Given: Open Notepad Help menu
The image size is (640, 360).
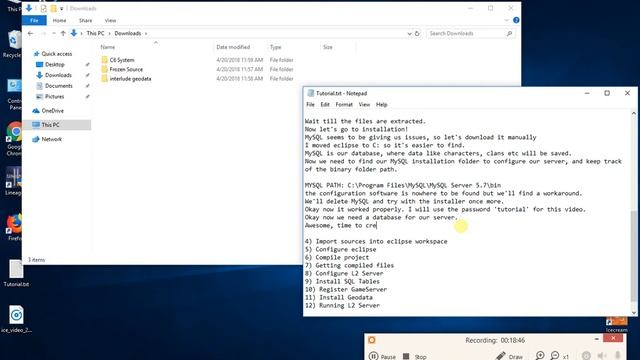Looking at the screenshot, I should pyautogui.click(x=381, y=104).
